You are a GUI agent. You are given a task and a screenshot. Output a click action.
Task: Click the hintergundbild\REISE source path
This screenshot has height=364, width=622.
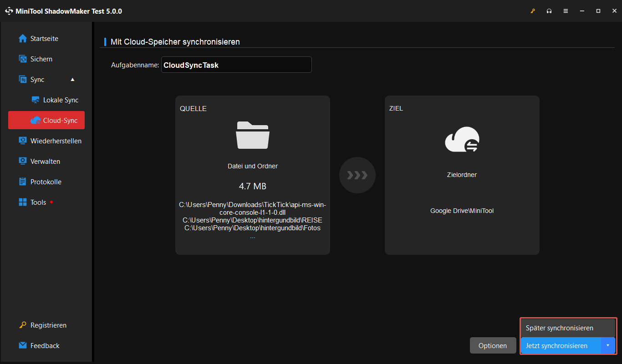[253, 220]
